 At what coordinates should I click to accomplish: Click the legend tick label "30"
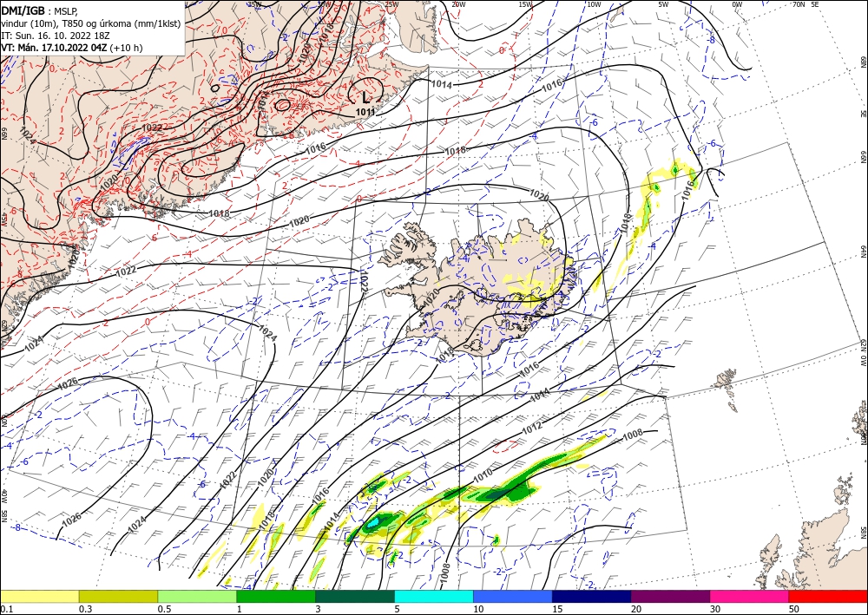pyautogui.click(x=715, y=609)
